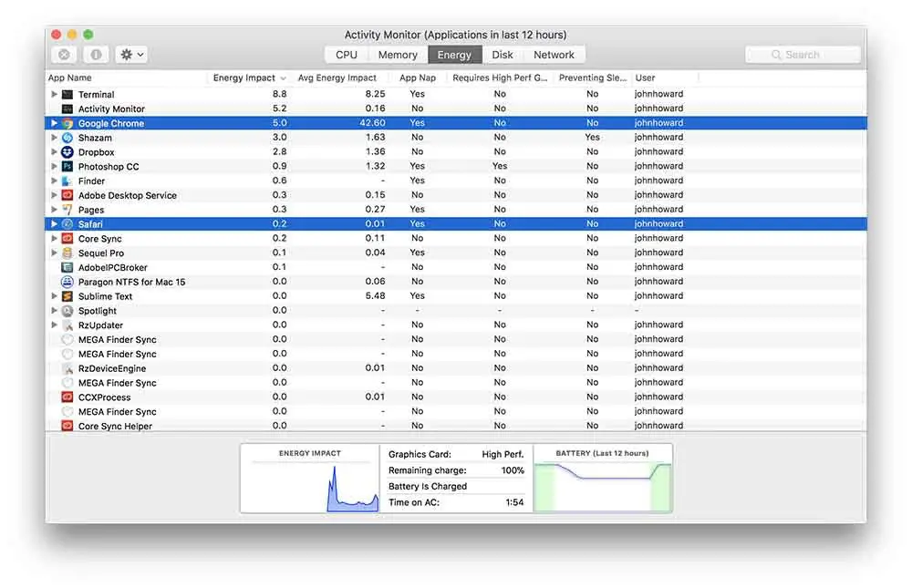Click the Sequel Pro icon

click(67, 253)
